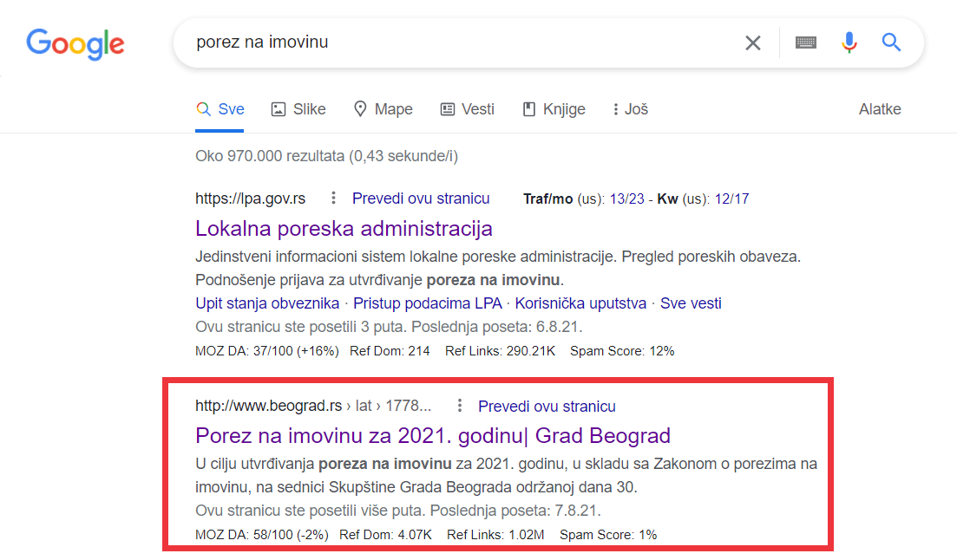
Task: Click the Google logo
Action: (x=75, y=42)
